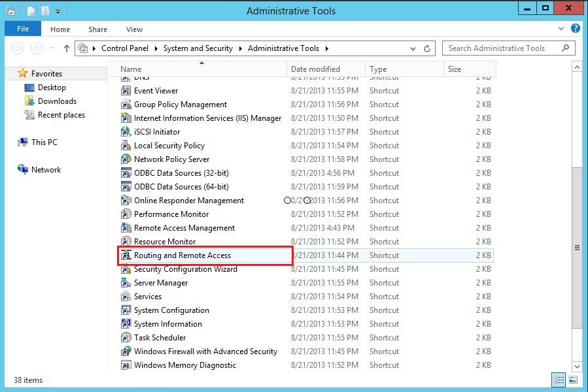The height and width of the screenshot is (392, 588).
Task: Click the Security Configuration Wizard icon
Action: pos(126,269)
